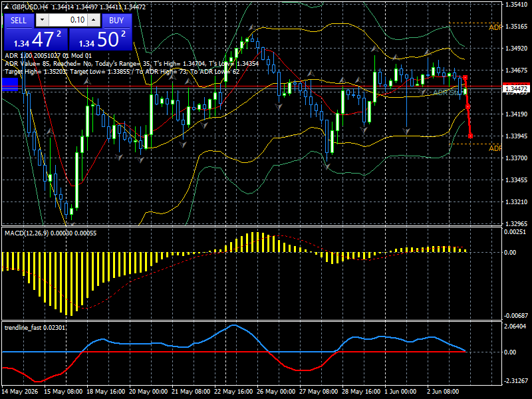532x399 pixels.
Task: Click the buy price 1.34 50 panel
Action: pyautogui.click(x=100, y=39)
